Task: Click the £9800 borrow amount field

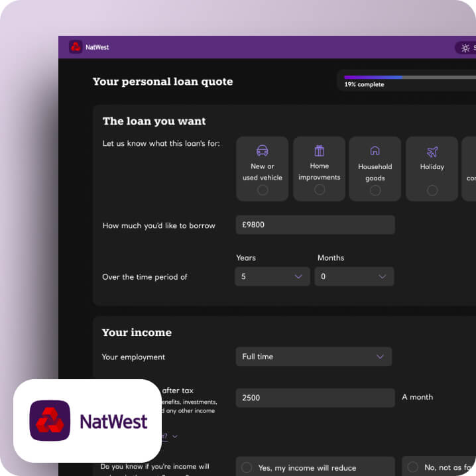Action: pos(316,225)
